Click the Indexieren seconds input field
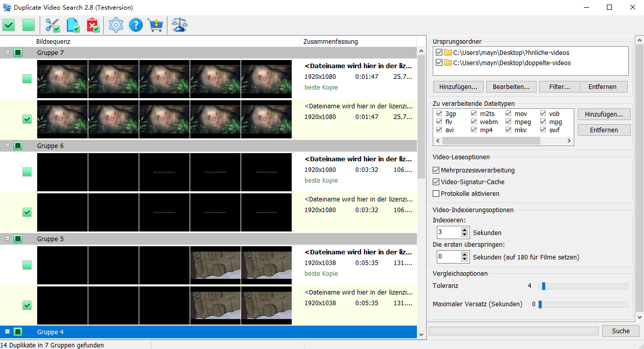 [x=449, y=232]
